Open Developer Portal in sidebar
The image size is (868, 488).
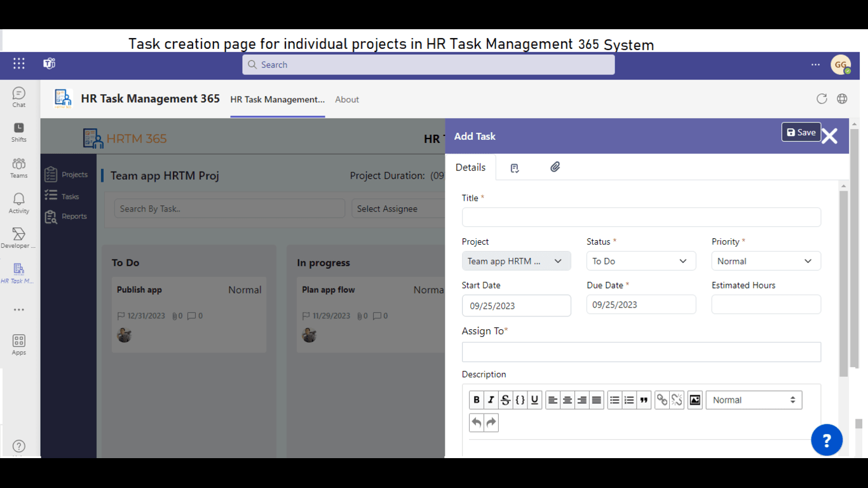pos(19,238)
